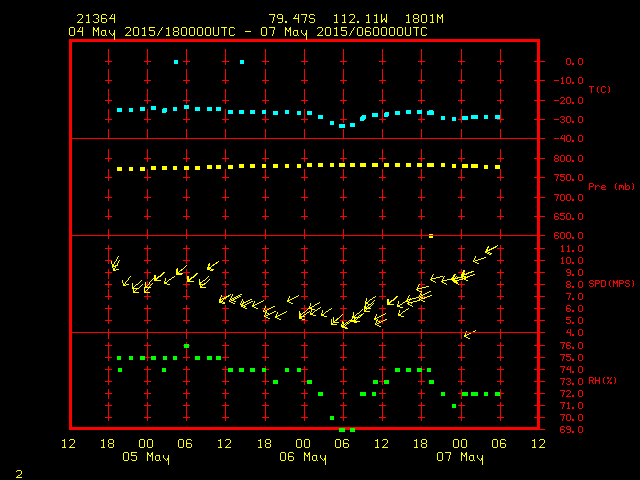
Task: Click the 05 May date label
Action: click(x=146, y=458)
